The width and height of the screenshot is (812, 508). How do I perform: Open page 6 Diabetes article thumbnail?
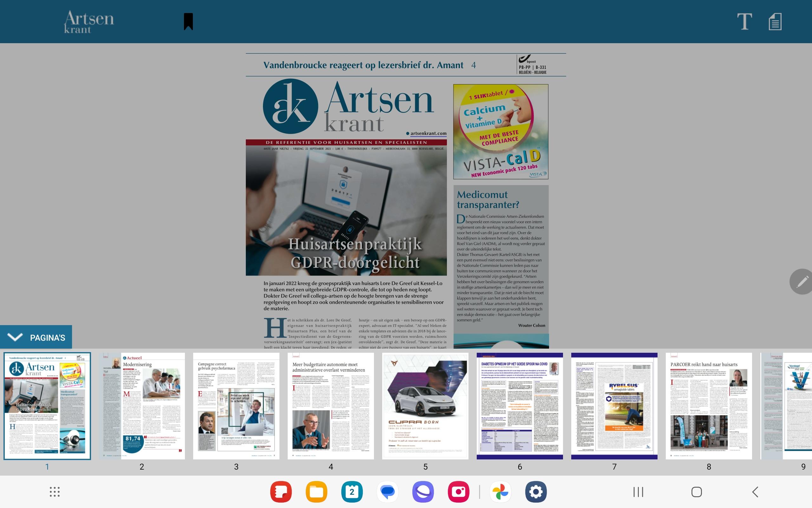[x=520, y=406]
